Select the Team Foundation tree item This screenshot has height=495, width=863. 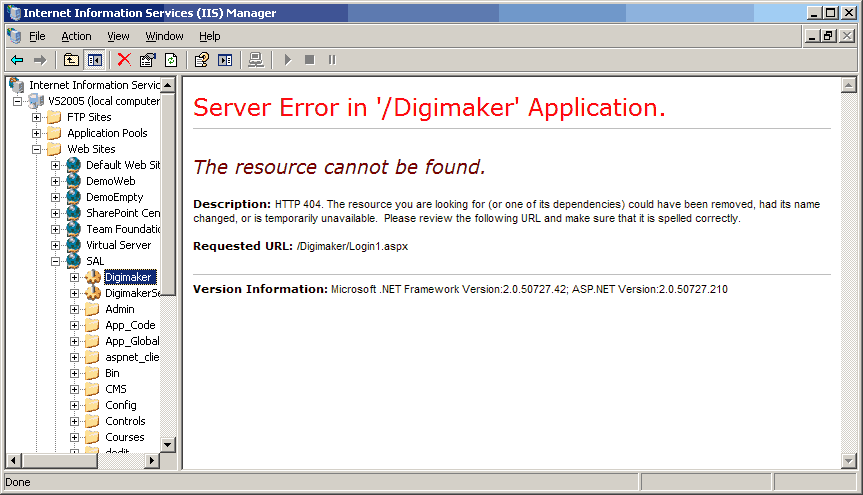pos(123,229)
